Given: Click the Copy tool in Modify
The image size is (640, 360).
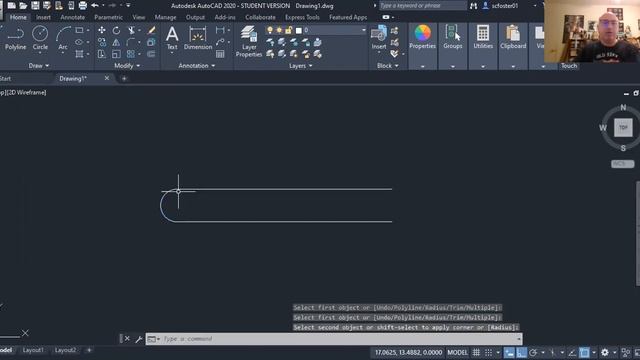Looking at the screenshot, I should click(102, 42).
